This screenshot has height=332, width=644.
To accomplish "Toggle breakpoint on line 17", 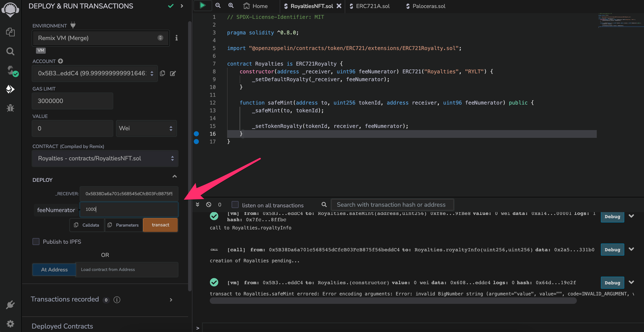I will 197,142.
